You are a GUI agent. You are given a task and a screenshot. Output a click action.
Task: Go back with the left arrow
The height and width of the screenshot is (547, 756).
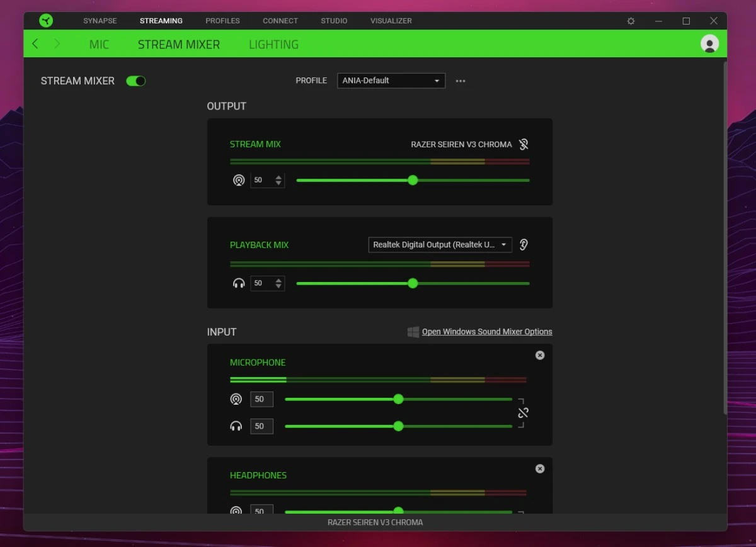click(x=35, y=43)
